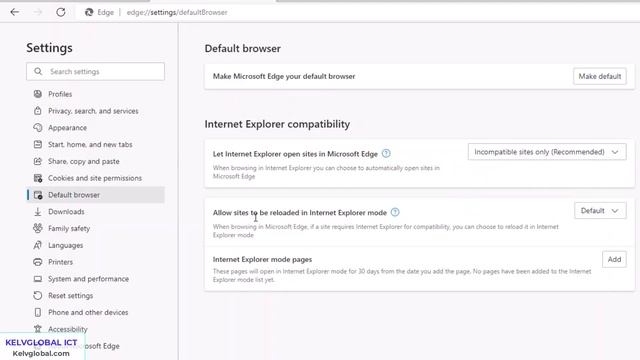Screen dimensions: 640x360
Task: Click the Accessibility icon in the sidebar
Action: click(38, 329)
